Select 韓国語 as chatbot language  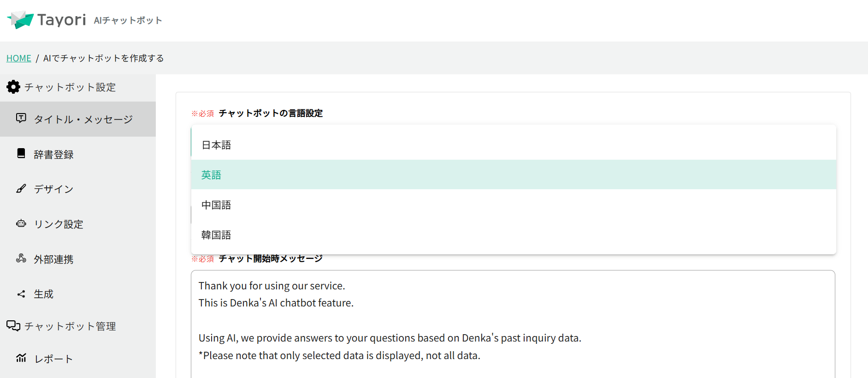coord(216,235)
